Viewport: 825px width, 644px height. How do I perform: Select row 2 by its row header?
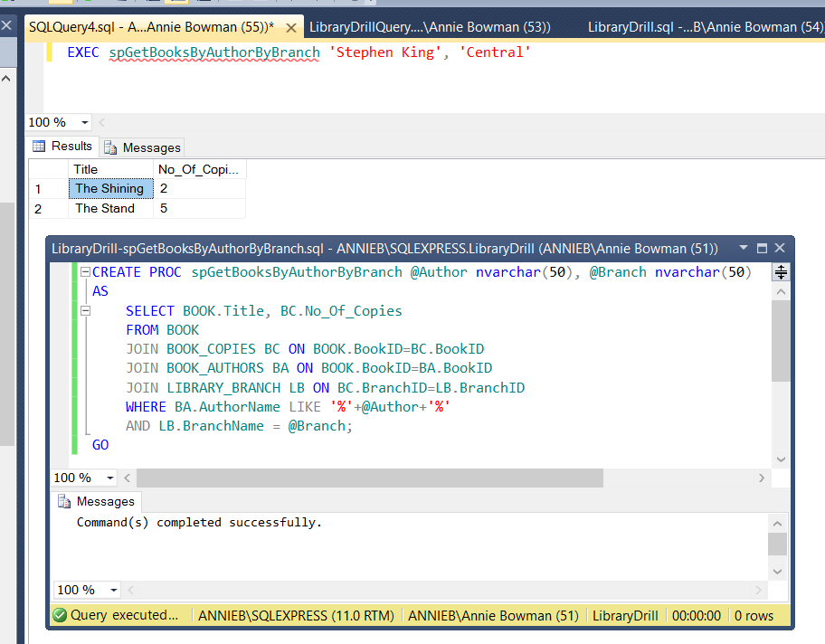[x=49, y=209]
